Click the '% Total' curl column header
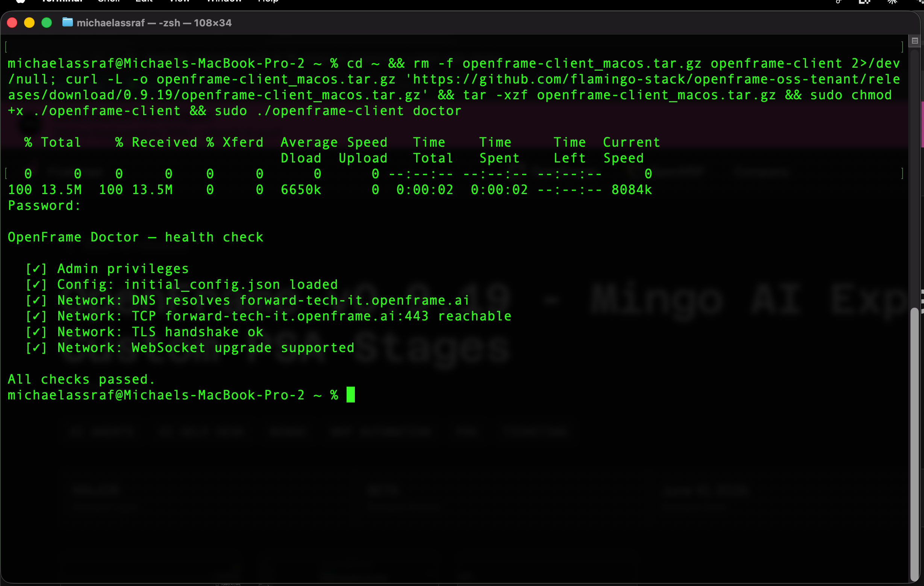Viewport: 924px width, 586px height. pos(53,142)
